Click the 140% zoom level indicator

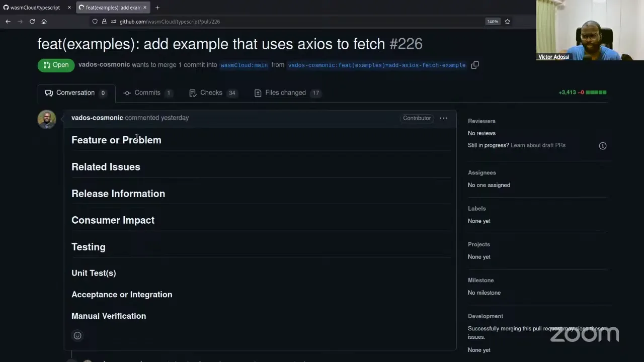pos(493,22)
